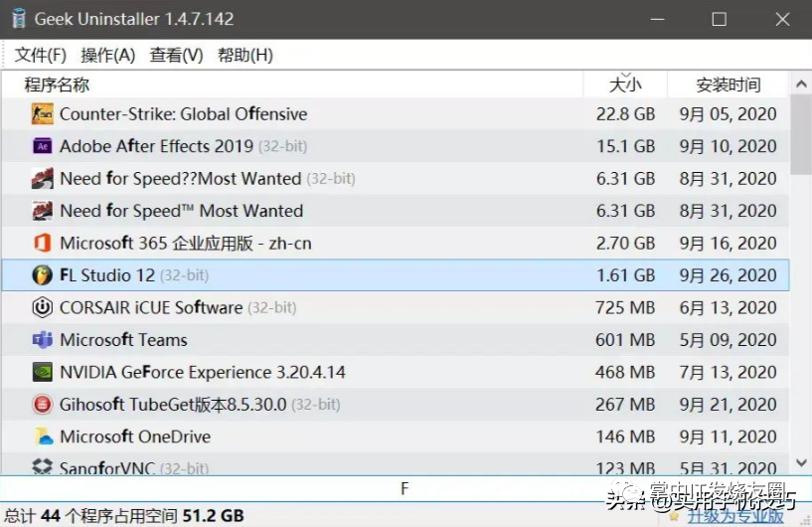Screen dimensions: 812x527
Task: Click the Geek Uninstaller title bar icon
Action: (19, 19)
